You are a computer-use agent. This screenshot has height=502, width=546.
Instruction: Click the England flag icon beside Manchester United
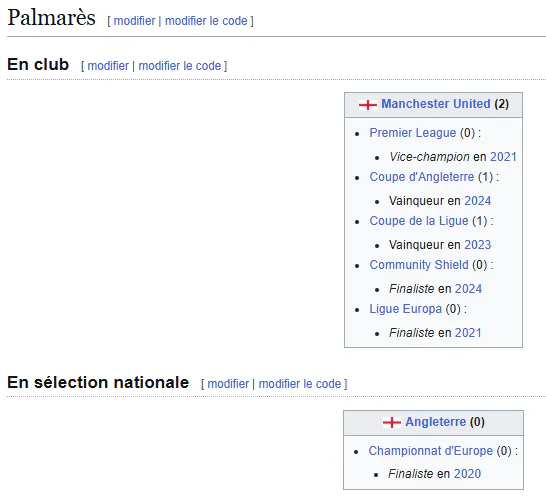coord(368,104)
